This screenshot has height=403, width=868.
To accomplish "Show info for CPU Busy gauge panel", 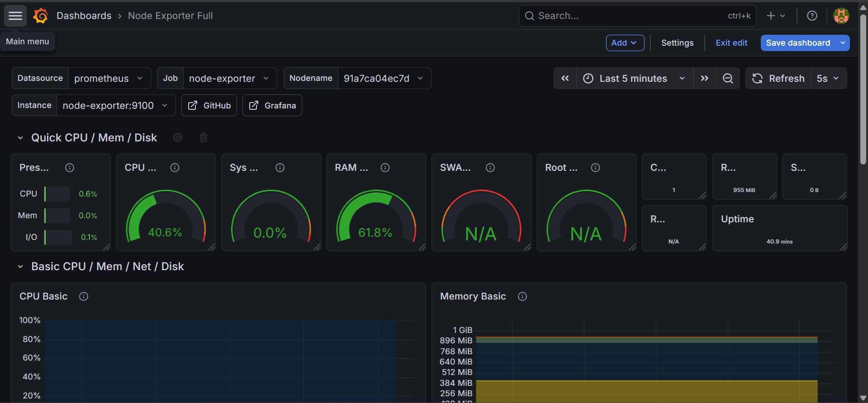I will pyautogui.click(x=175, y=168).
